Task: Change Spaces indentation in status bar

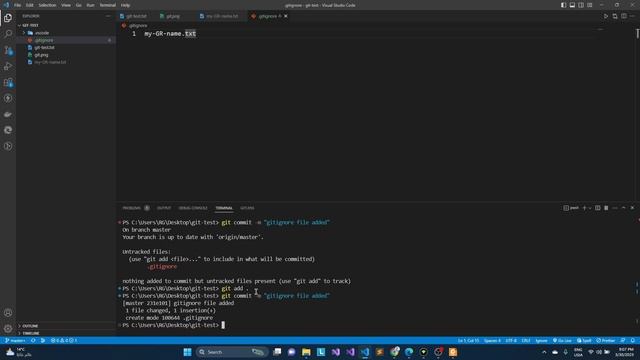Action: click(492, 340)
